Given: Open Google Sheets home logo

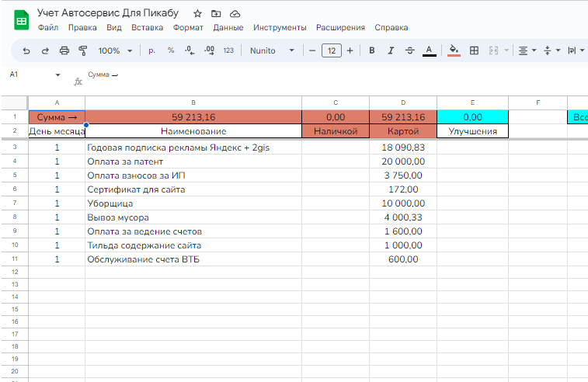Looking at the screenshot, I should [x=19, y=20].
